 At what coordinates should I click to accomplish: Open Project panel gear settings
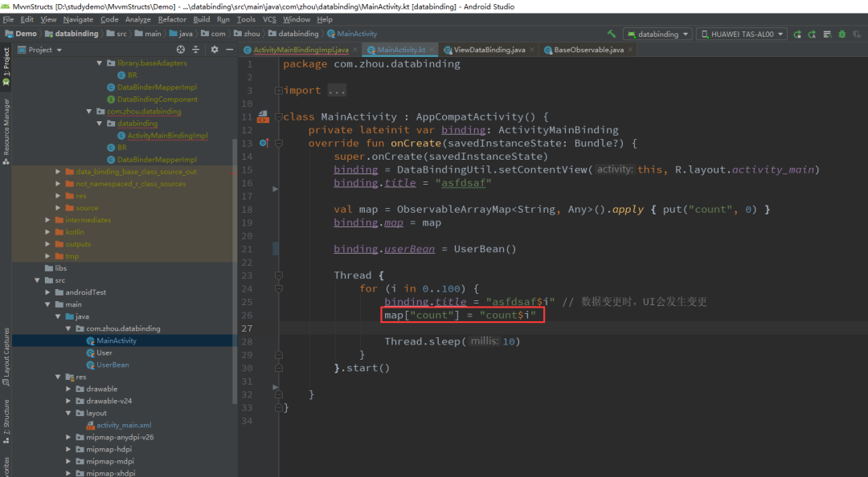pos(215,50)
